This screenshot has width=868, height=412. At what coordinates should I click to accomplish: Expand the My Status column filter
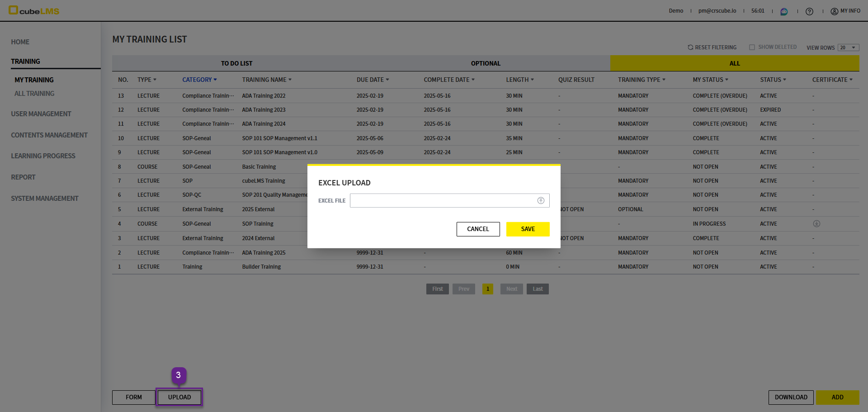[710, 80]
